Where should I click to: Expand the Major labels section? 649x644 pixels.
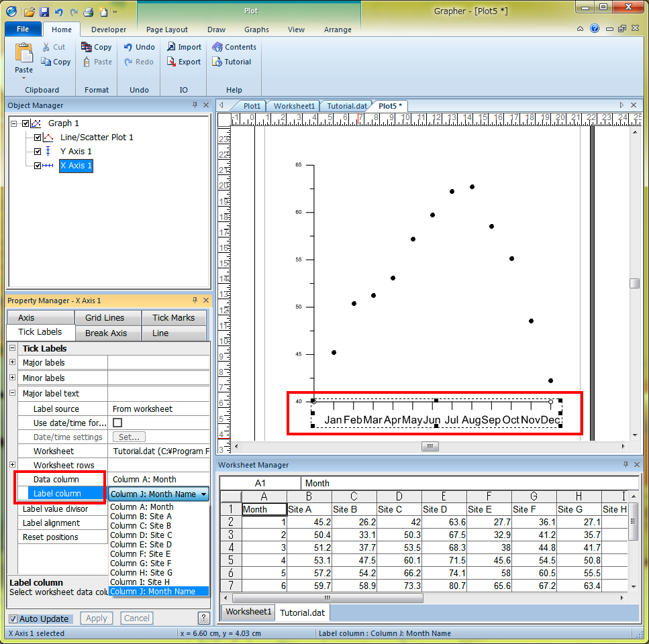point(13,362)
